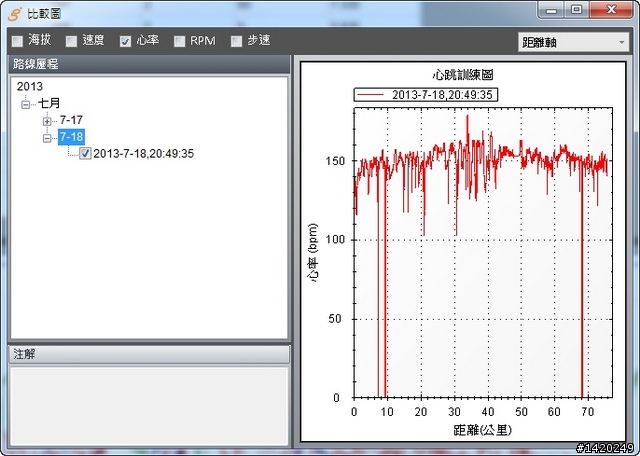This screenshot has width=640, height=456.
Task: Maximize the 比較圖 window
Action: point(576,10)
